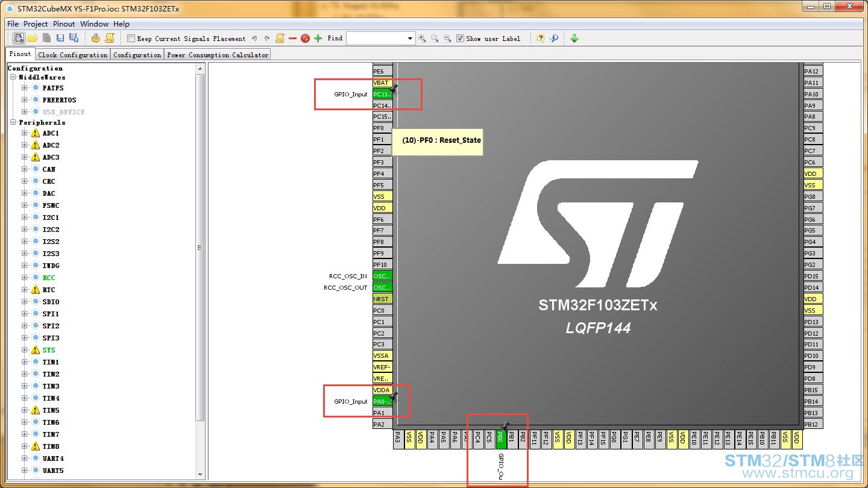Select the I2C1 peripheral in the tree
This screenshot has width=868, height=488.
tap(51, 217)
